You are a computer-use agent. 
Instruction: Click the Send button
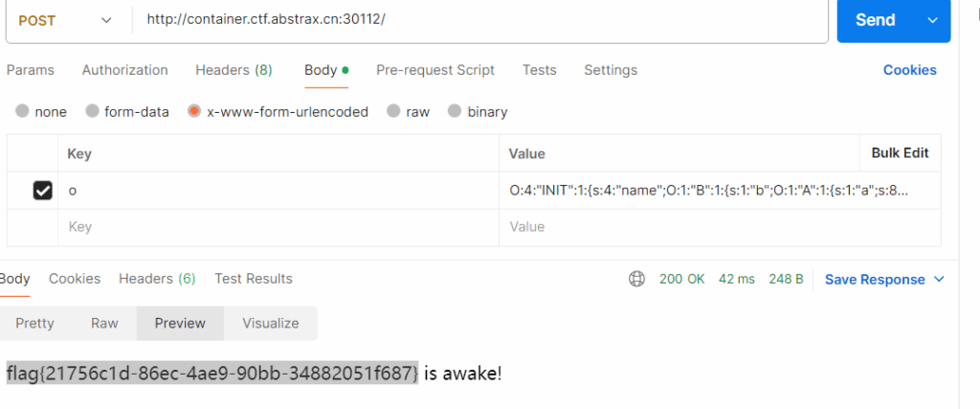pyautogui.click(x=875, y=20)
